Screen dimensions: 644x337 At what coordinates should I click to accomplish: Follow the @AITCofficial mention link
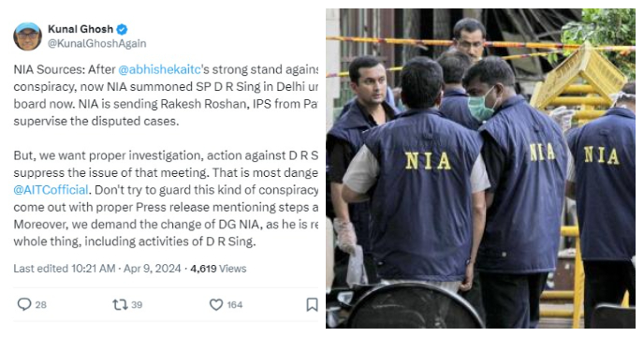[x=51, y=190]
